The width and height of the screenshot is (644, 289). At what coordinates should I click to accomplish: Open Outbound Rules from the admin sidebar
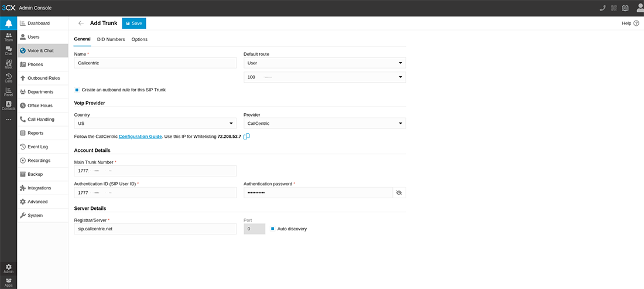43,78
